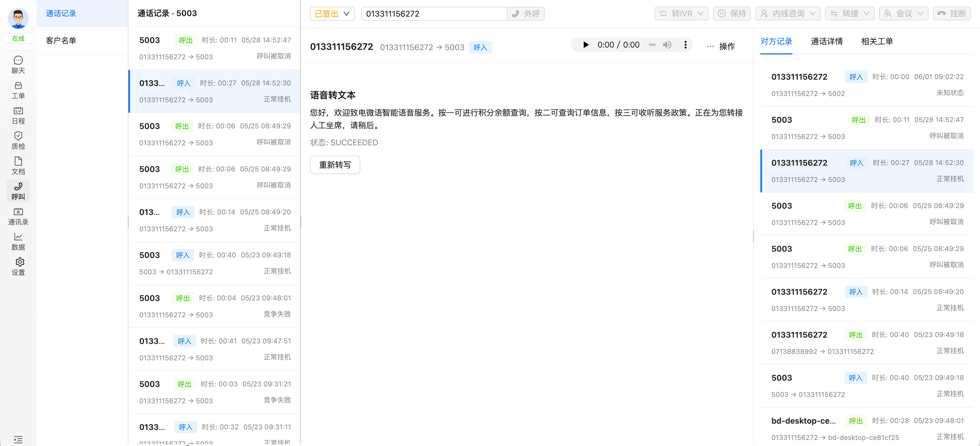This screenshot has height=446, width=980.
Task: Click the user avatar picture
Action: (18, 18)
